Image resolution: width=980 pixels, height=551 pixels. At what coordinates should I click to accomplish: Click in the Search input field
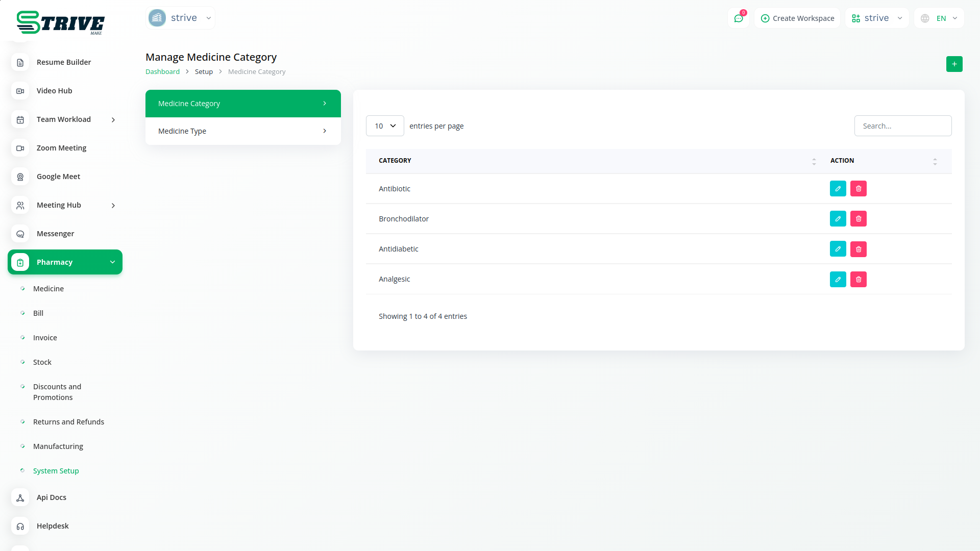click(902, 126)
